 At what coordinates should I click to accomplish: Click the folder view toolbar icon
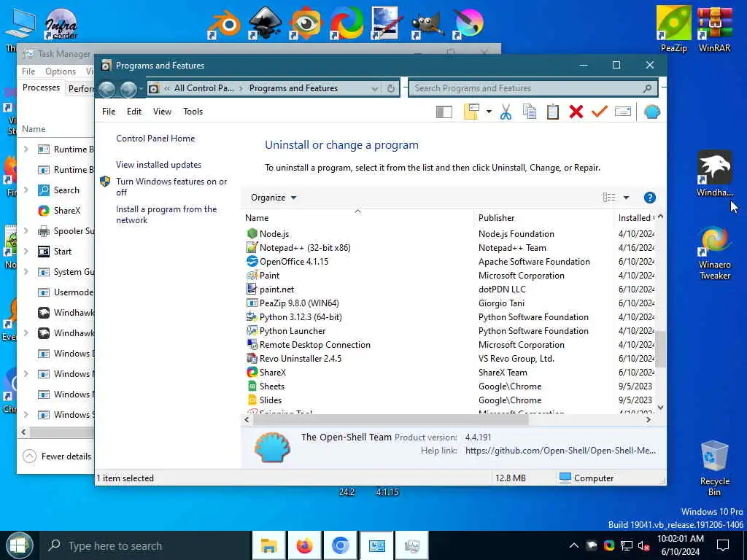(x=471, y=112)
